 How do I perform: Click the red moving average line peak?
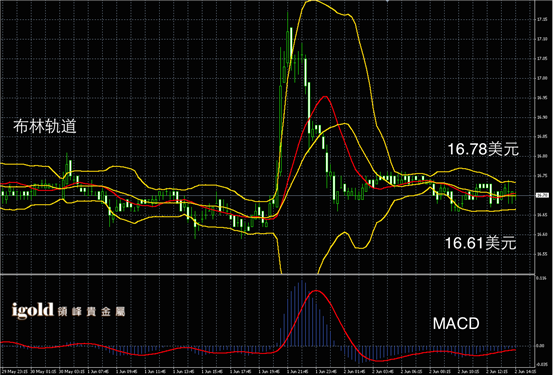click(325, 96)
